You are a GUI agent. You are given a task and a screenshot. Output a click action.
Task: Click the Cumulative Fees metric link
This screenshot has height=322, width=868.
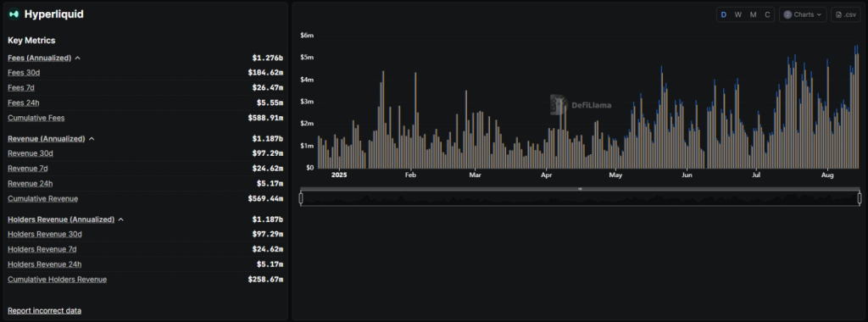pos(36,118)
